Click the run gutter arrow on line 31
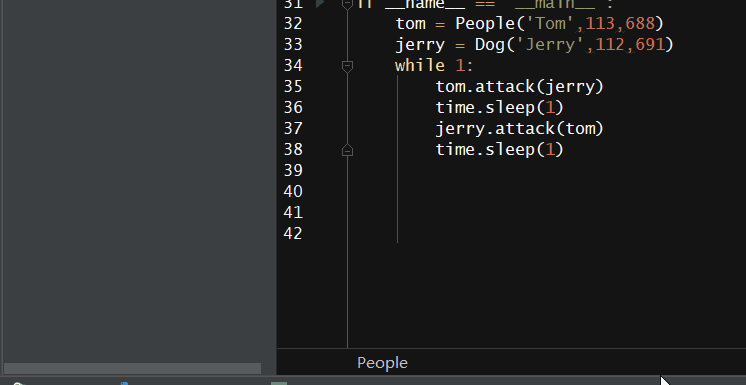 point(319,4)
